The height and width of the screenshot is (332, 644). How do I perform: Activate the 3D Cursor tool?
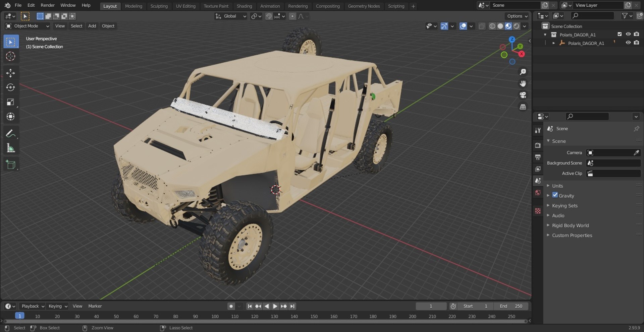pyautogui.click(x=11, y=56)
